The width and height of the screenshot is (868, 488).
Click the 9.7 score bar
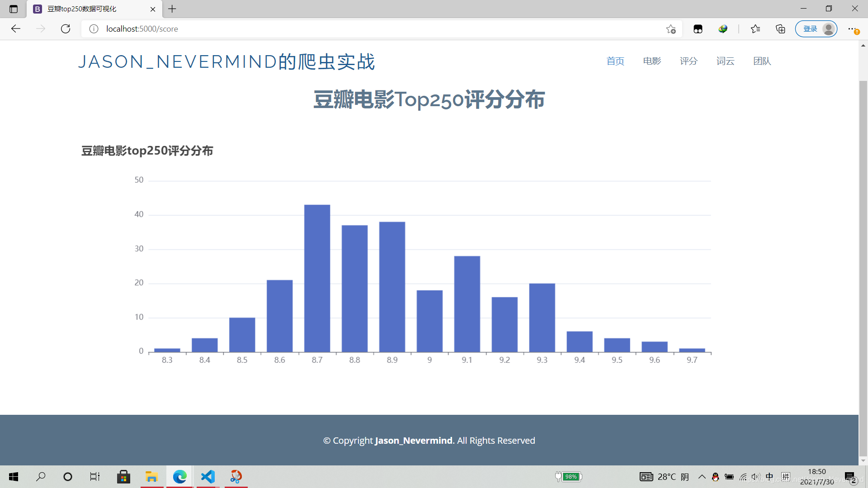pos(693,350)
